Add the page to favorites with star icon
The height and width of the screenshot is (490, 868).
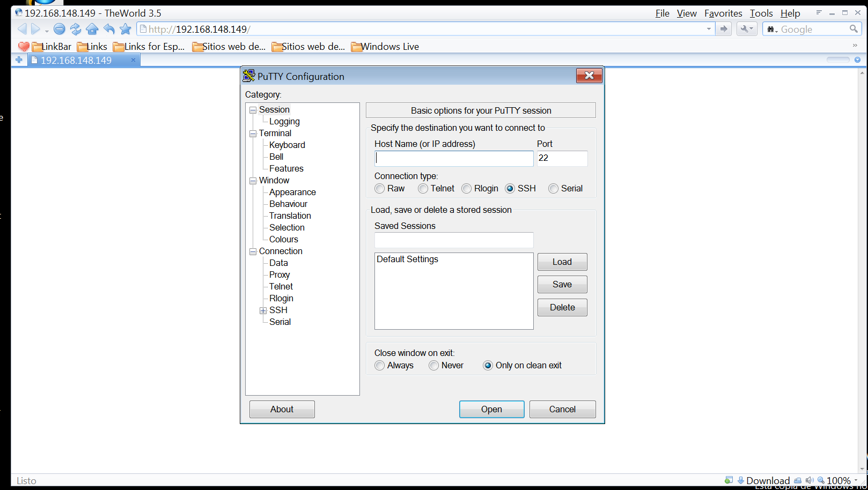[126, 29]
